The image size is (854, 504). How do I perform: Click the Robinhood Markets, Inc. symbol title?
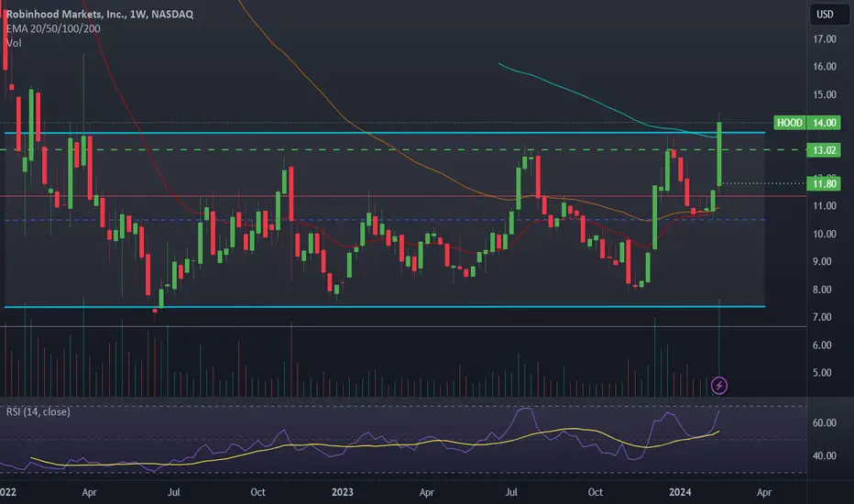[100, 14]
